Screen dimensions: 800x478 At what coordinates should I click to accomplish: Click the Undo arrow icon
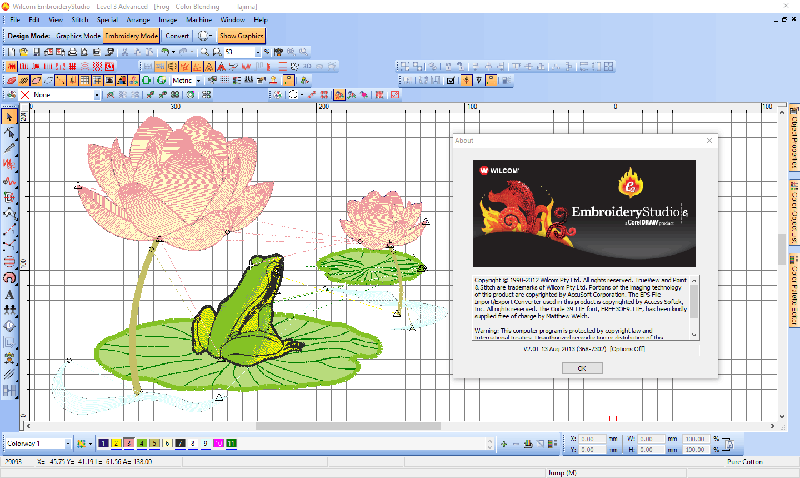click(x=165, y=52)
